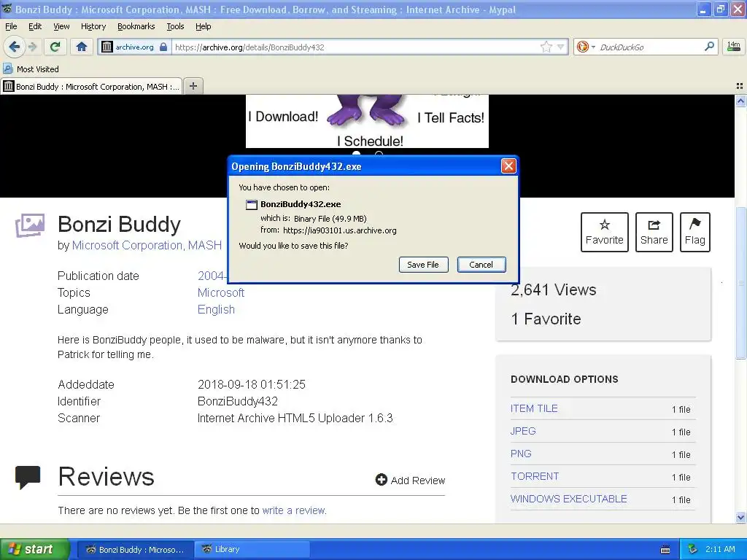Click the Identifier value BonziBuddy432
Screen dimensions: 747x560
237,401
